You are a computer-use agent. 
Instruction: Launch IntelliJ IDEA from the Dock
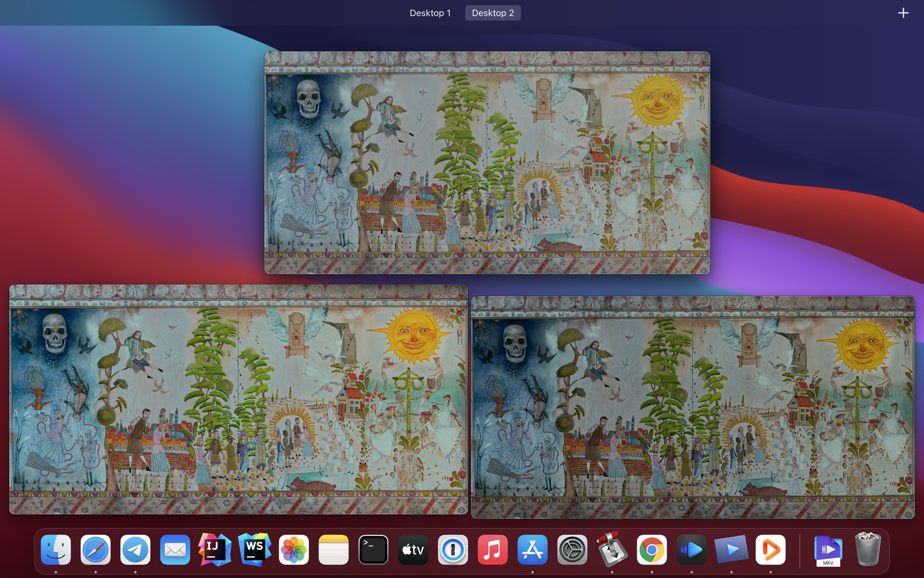pos(215,550)
